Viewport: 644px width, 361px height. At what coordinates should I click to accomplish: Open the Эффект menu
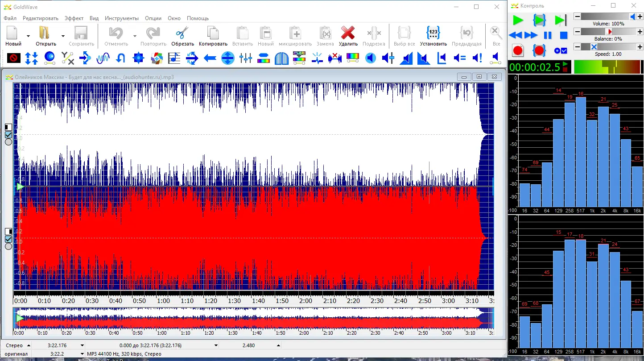tap(74, 18)
